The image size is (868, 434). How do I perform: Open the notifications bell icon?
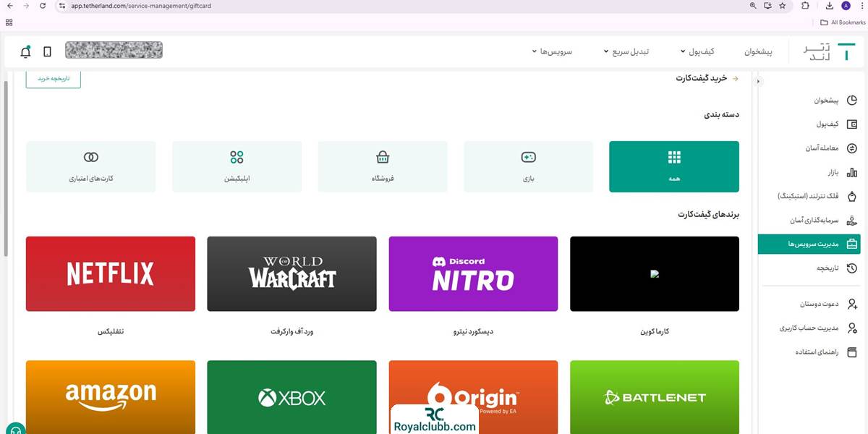pos(25,51)
